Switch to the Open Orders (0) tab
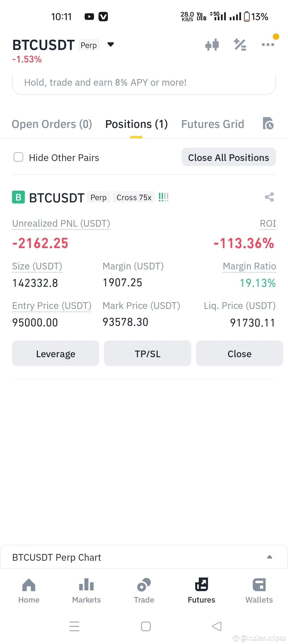The image size is (288, 644). point(52,124)
